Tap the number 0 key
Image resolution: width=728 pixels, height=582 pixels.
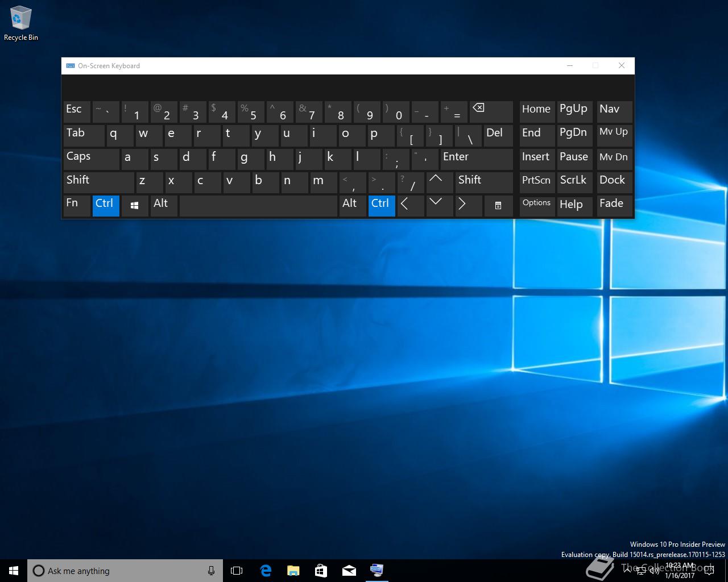396,111
